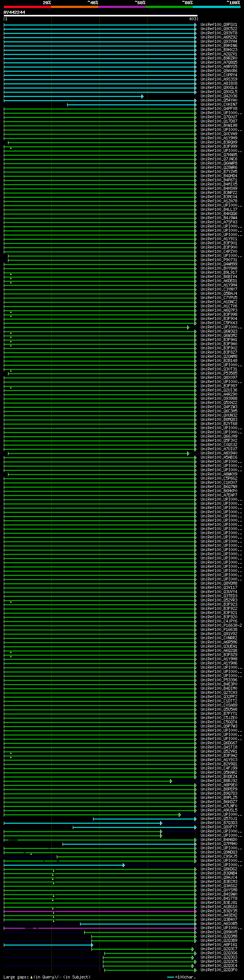
Task: Select the UniRef100_A9USL5 label
Action: coord(219,810)
